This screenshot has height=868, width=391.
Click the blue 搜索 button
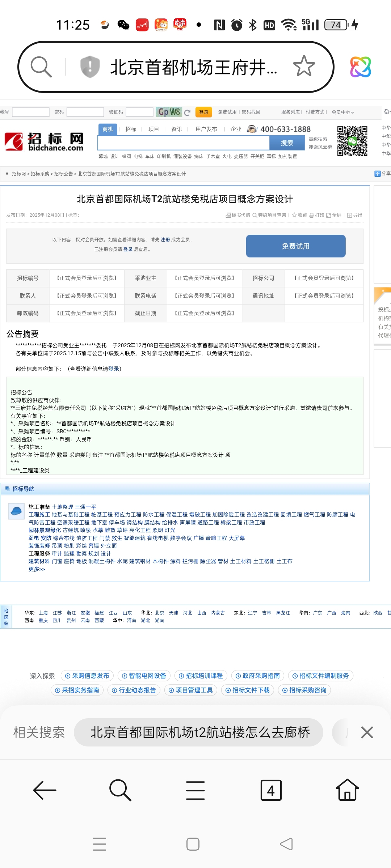pyautogui.click(x=287, y=143)
